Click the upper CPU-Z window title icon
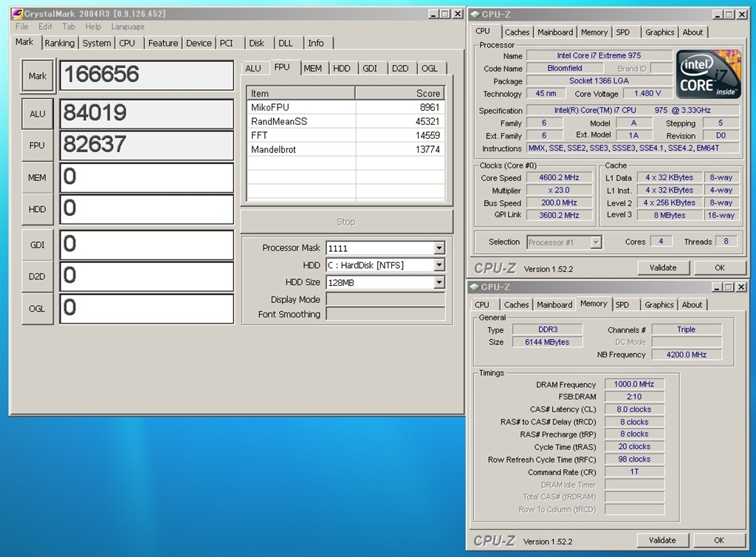The image size is (756, 557). tap(474, 13)
